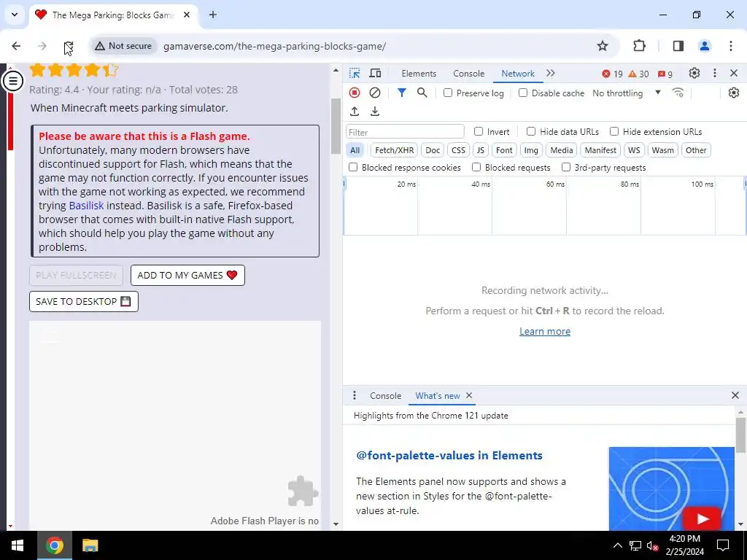Export HAR file download icon
747x560 pixels.
[375, 112]
